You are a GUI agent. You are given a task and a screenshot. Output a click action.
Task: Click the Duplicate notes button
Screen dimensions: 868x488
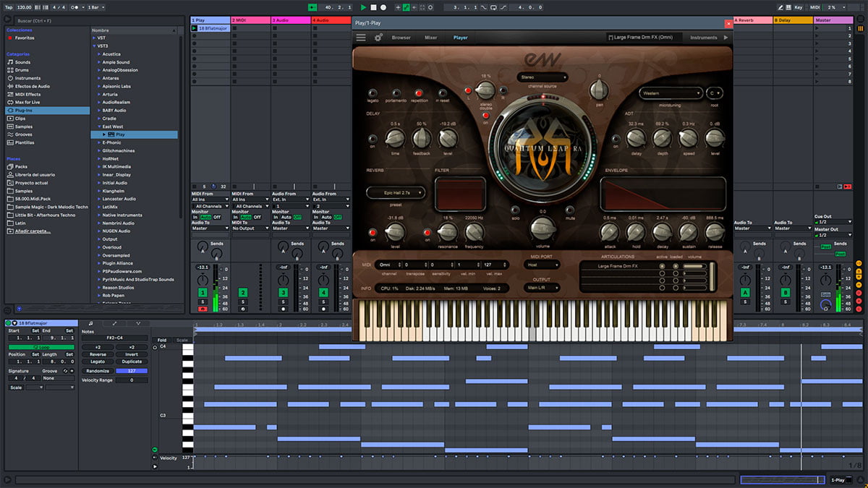point(132,361)
